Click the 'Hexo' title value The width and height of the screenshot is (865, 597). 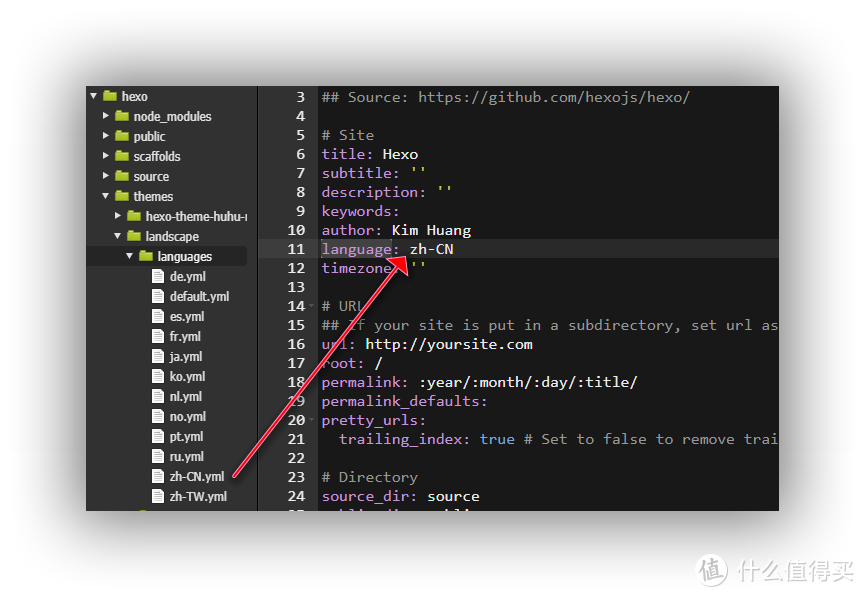click(401, 154)
